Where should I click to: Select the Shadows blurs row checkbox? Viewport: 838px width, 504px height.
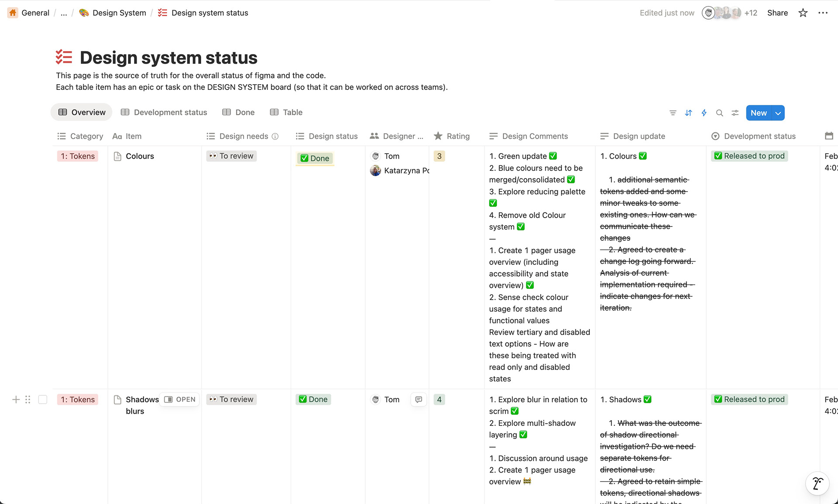click(x=43, y=399)
